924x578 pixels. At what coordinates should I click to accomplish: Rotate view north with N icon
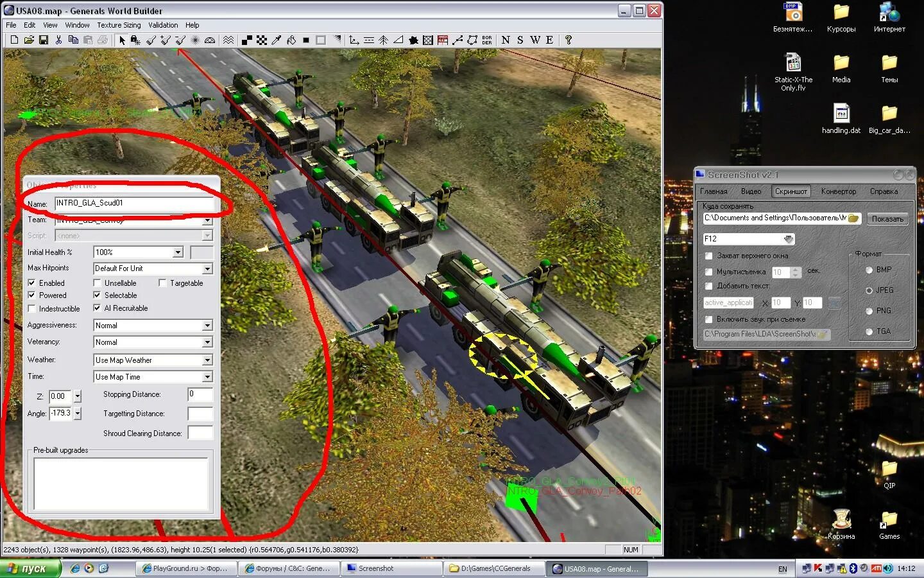pyautogui.click(x=506, y=40)
